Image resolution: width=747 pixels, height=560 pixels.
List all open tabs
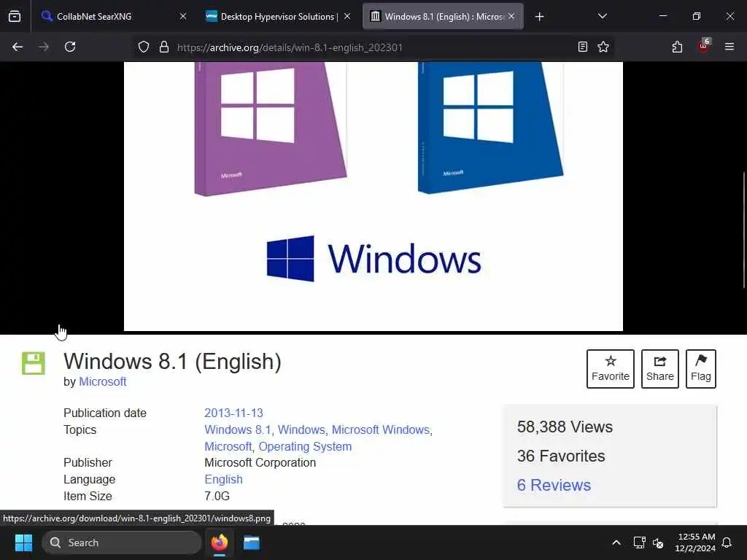602,17
